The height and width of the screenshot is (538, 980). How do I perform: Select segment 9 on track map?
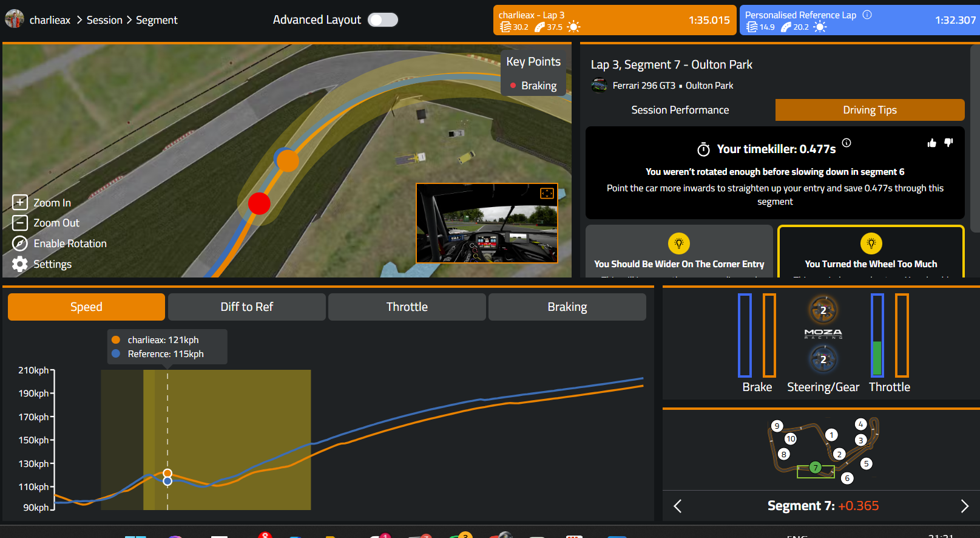(x=777, y=426)
